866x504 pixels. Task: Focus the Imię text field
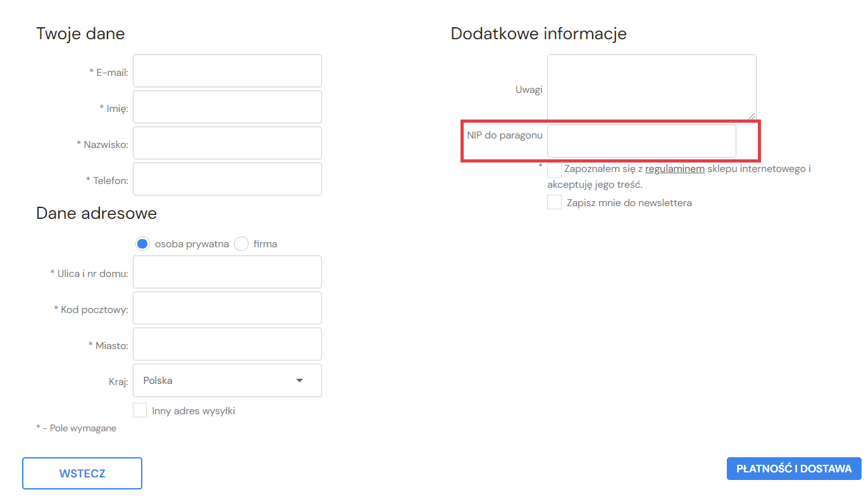(227, 107)
